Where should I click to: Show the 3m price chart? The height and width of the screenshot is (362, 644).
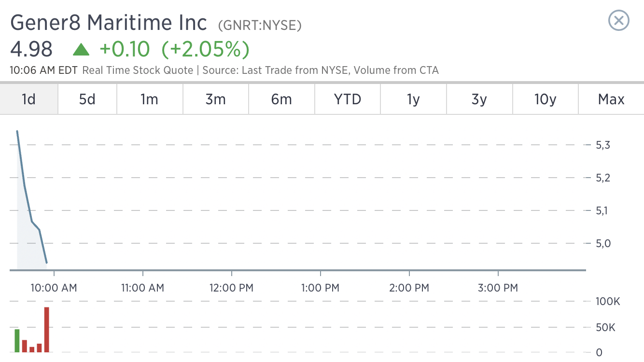pos(216,99)
